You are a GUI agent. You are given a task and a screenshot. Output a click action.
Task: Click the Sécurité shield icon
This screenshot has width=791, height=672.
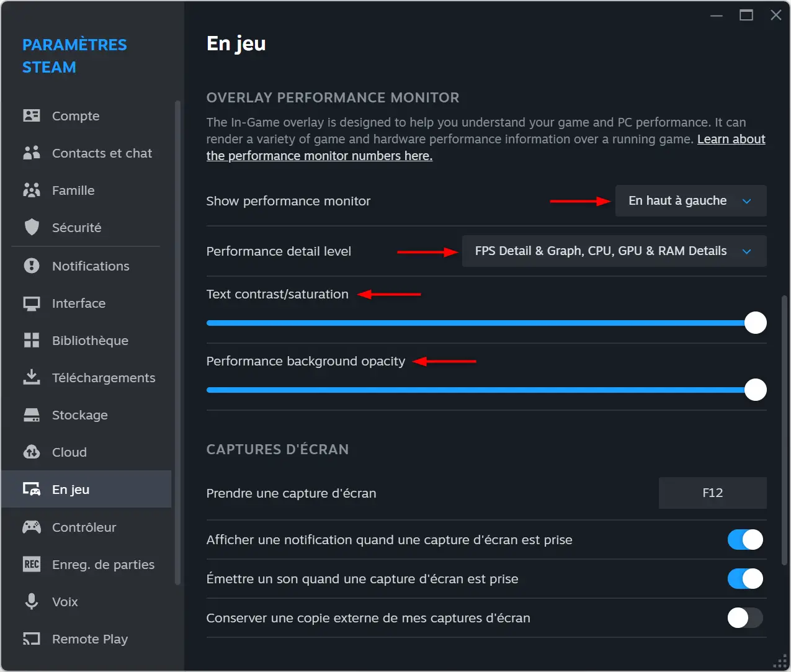[x=32, y=227]
